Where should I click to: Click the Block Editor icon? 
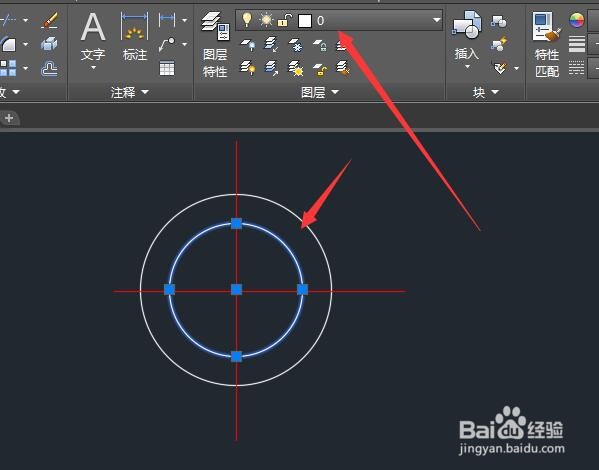point(499,44)
